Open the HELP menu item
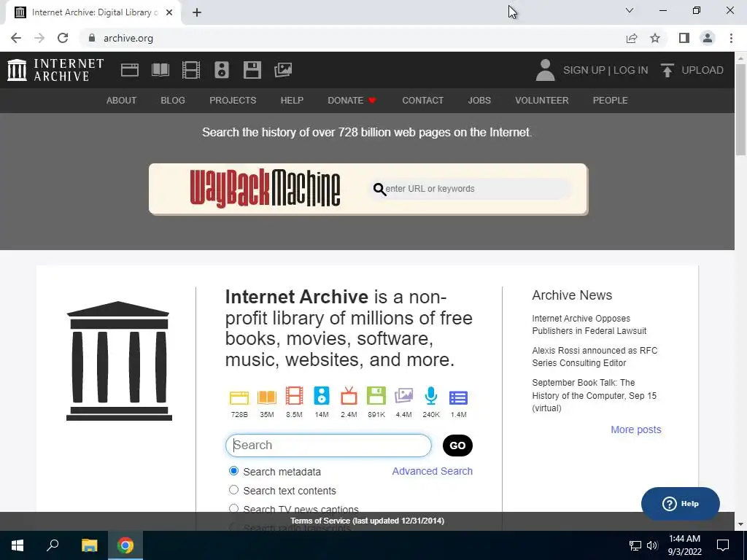 (x=292, y=101)
